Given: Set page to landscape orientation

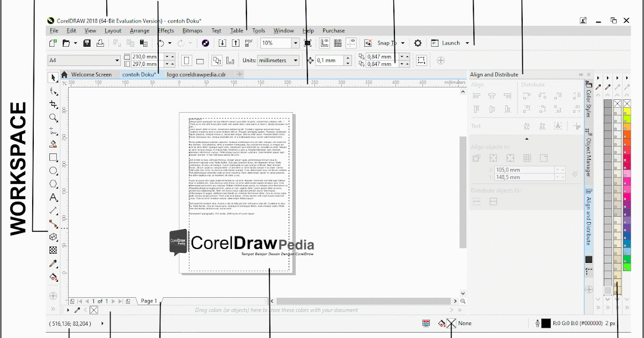Looking at the screenshot, I should 199,60.
